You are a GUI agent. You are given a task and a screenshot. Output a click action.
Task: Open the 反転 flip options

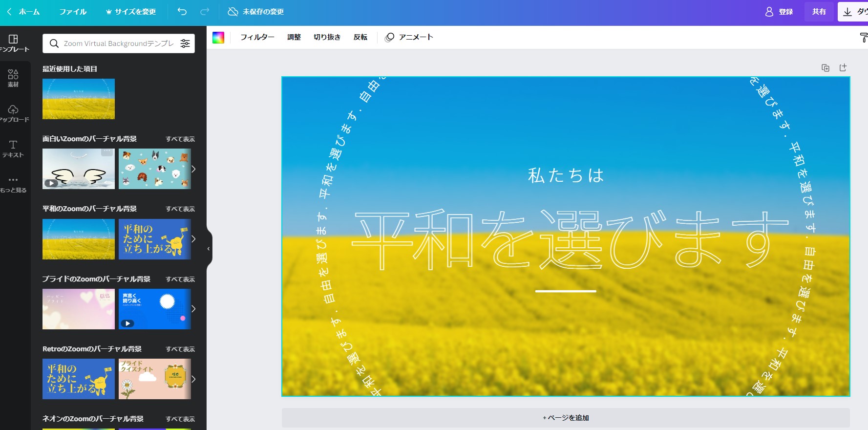click(x=360, y=37)
